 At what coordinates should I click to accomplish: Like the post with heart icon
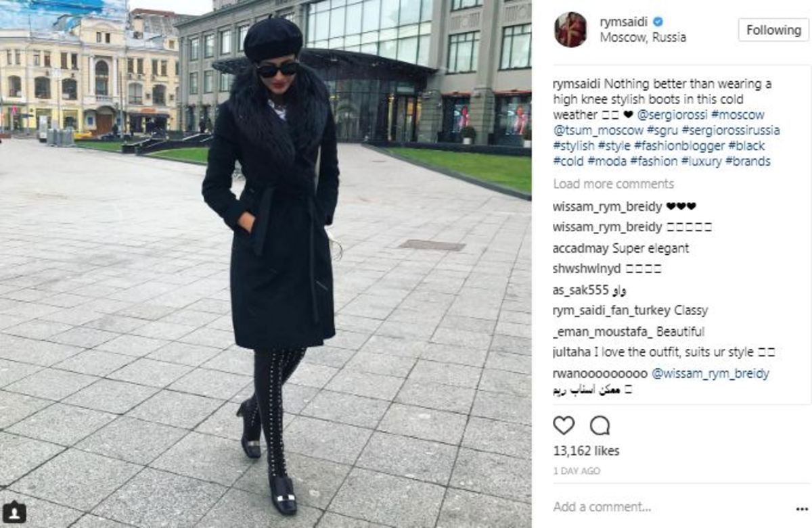pos(564,425)
